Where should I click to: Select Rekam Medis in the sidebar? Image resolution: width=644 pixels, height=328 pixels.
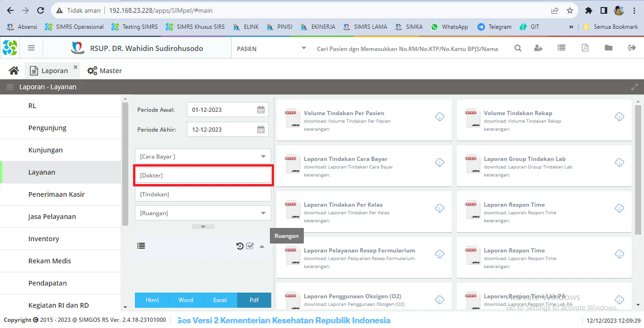click(x=60, y=261)
